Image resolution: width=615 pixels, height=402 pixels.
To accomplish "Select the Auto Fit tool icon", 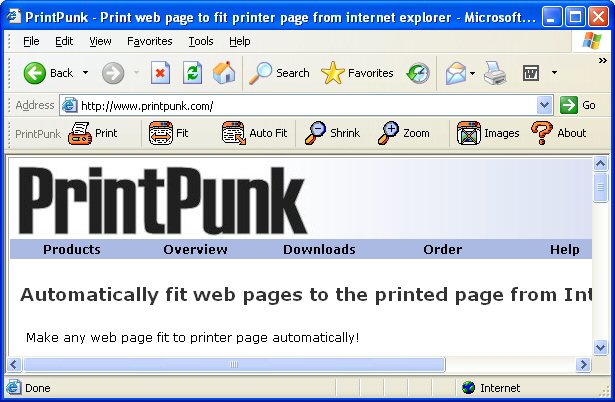I will point(233,133).
